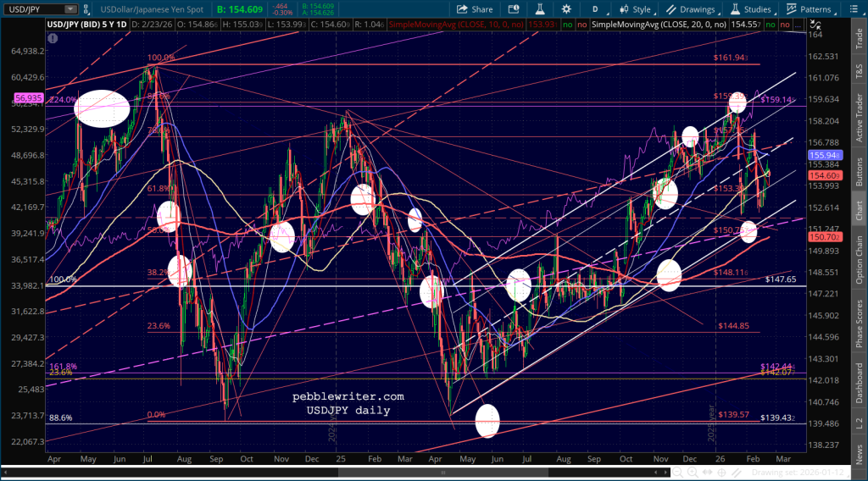Click the first no toggle of 10-period SMA
The image size is (868, 481).
(567, 25)
